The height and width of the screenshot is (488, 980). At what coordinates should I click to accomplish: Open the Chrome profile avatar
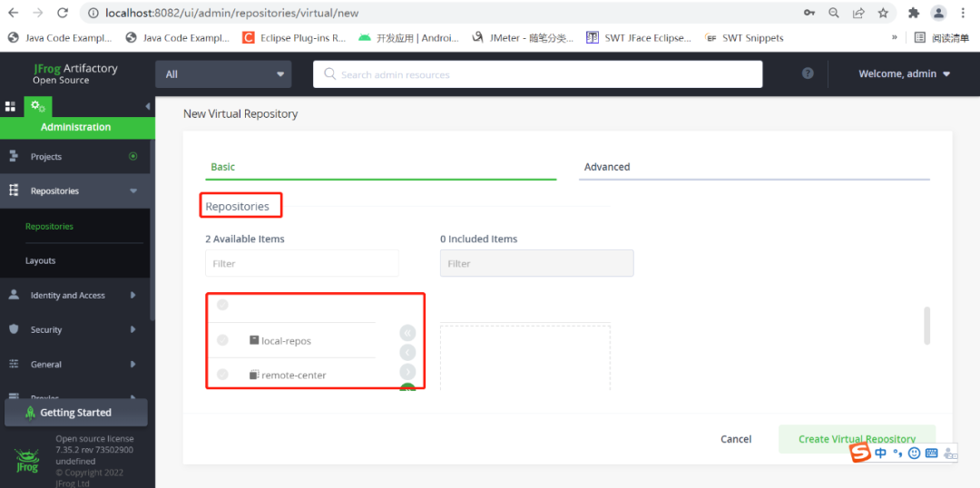(x=938, y=13)
